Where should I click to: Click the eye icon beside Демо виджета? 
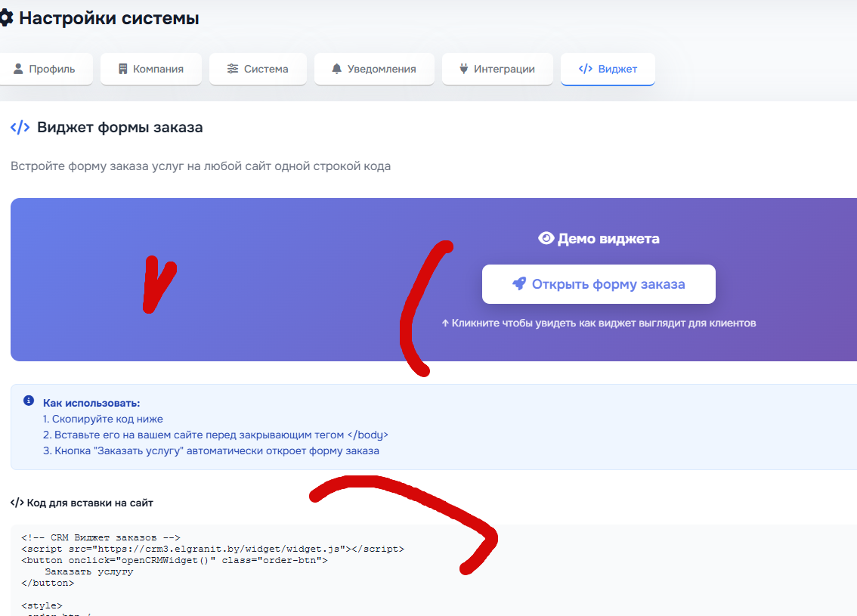(x=546, y=239)
